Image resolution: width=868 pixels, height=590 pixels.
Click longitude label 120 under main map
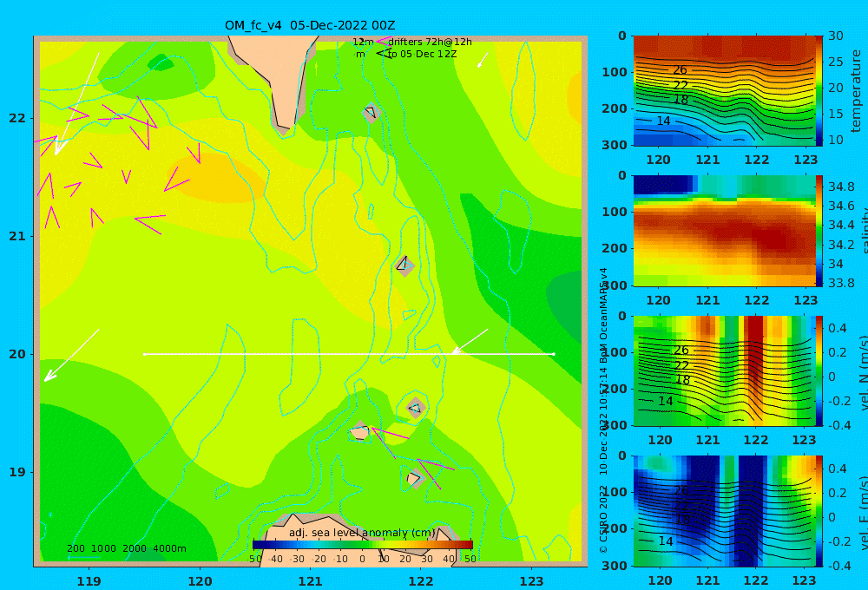coord(200,581)
